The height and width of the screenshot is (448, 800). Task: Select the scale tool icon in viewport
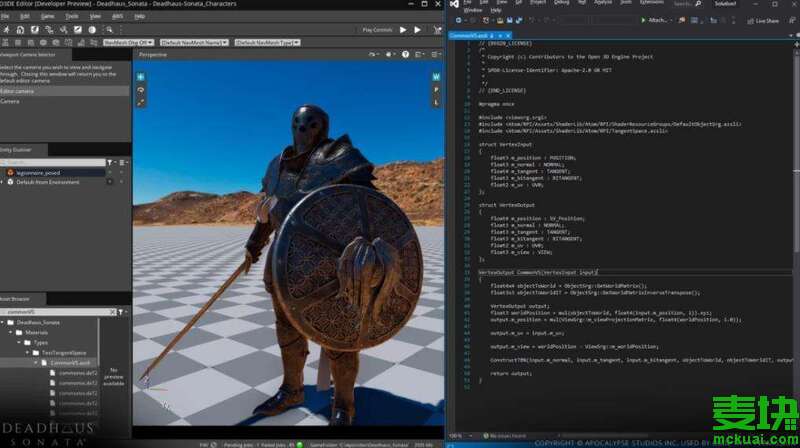pos(141,102)
